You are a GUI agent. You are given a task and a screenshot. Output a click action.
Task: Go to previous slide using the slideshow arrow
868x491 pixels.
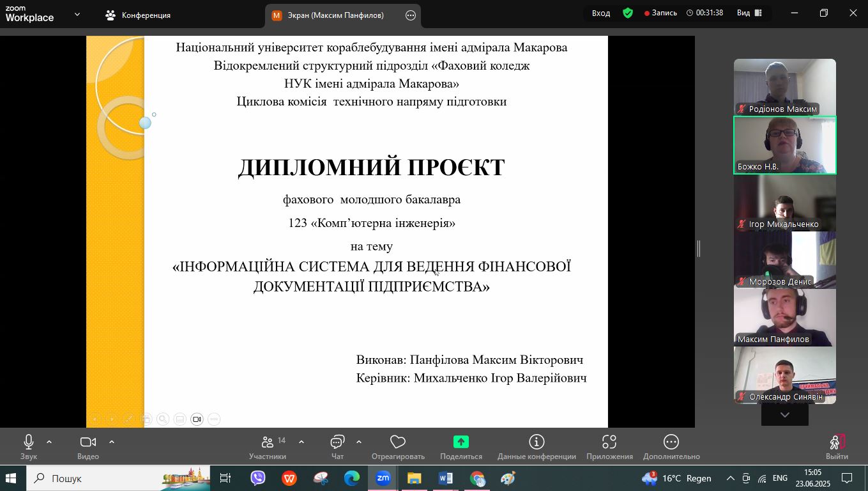[x=95, y=419]
